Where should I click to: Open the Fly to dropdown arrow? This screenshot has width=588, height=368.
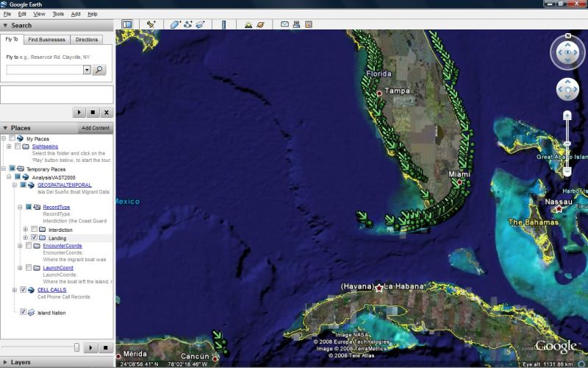87,69
